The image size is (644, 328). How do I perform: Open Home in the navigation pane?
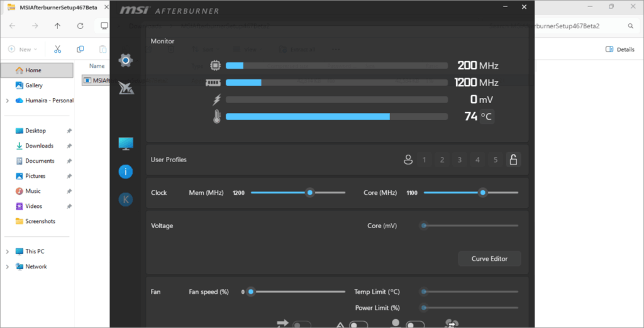(x=37, y=70)
